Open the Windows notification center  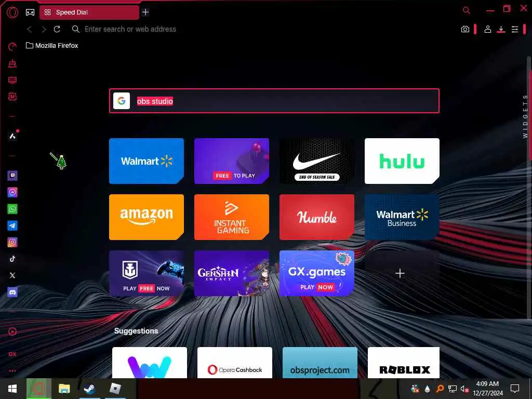pyautogui.click(x=515, y=389)
